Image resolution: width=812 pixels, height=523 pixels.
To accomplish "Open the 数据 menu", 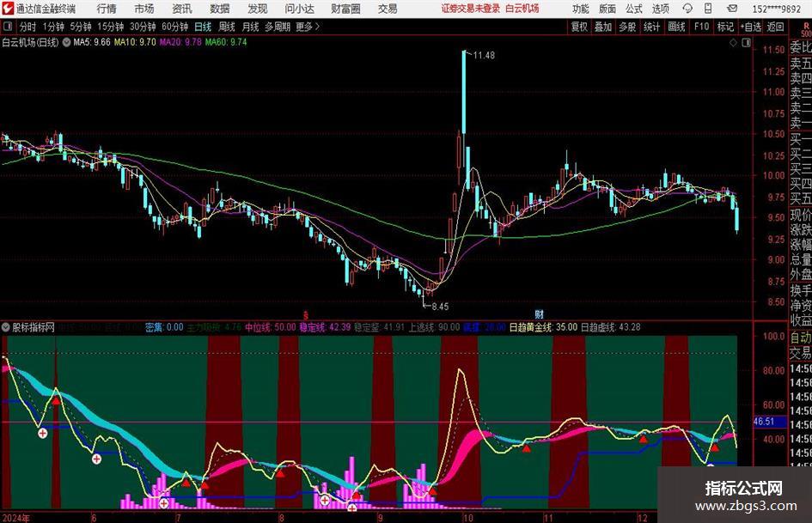I will [x=220, y=9].
